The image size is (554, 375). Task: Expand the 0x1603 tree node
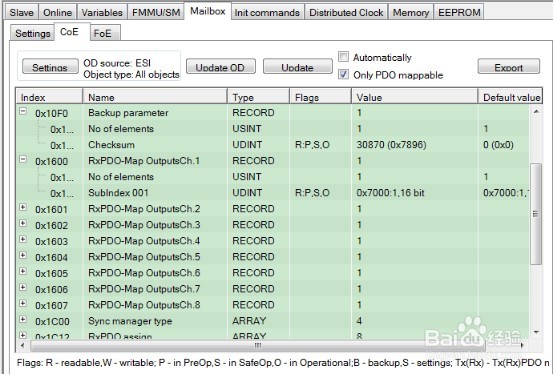23,239
